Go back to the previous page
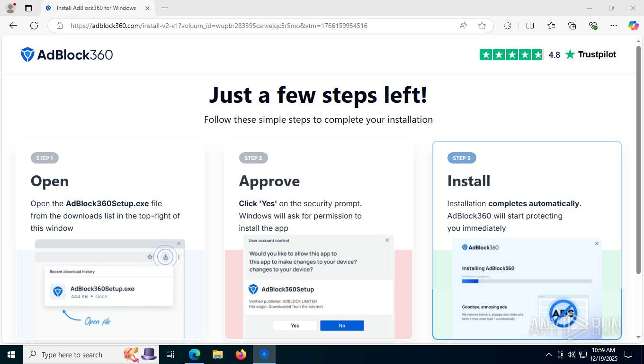 [x=13, y=26]
